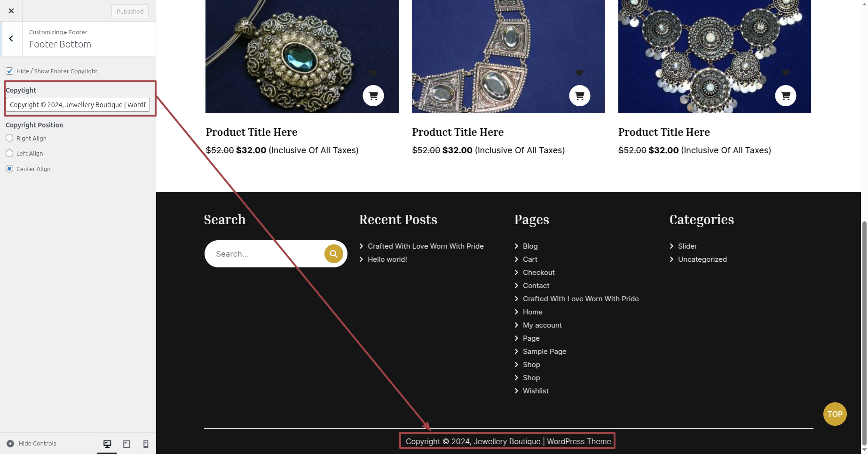The image size is (868, 454).
Task: Open the Checkout page link
Action: (x=539, y=273)
